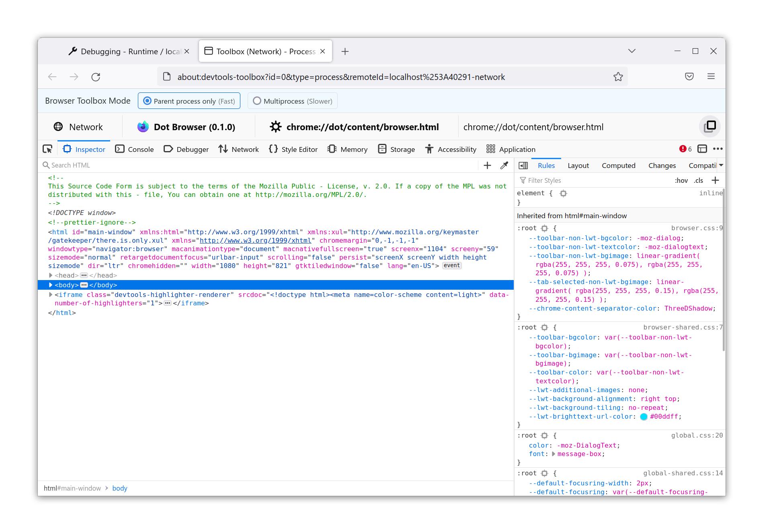This screenshot has height=532, width=775.
Task: Open browser-shared.css:7 source link
Action: point(683,327)
